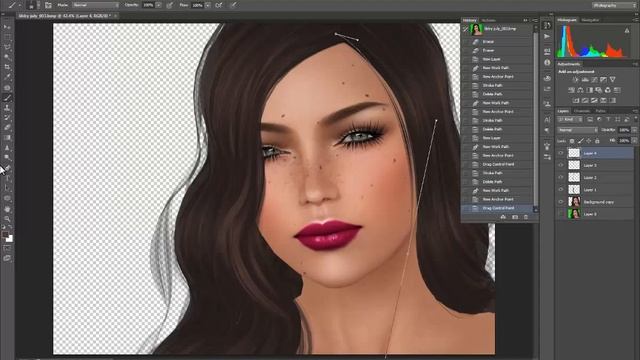Open brush Mode dropdown in options bar
Screen dimensions: 640x360
point(96,5)
